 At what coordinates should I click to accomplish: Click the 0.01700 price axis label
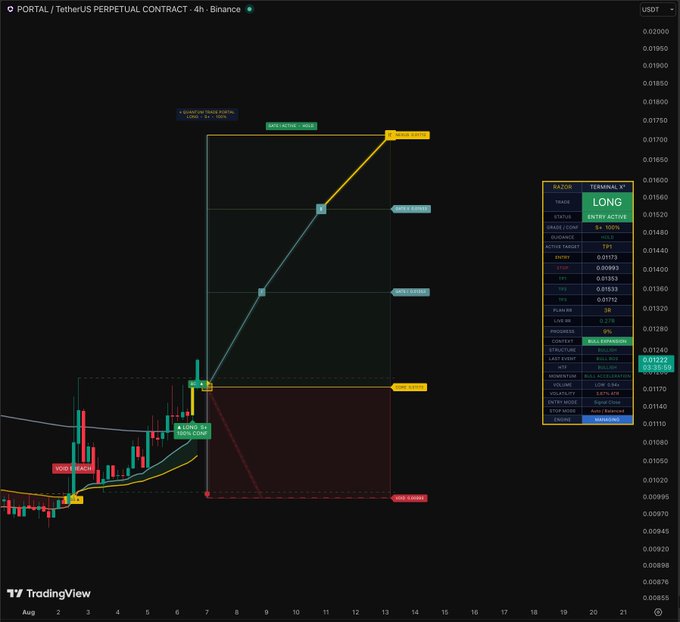pyautogui.click(x=655, y=140)
